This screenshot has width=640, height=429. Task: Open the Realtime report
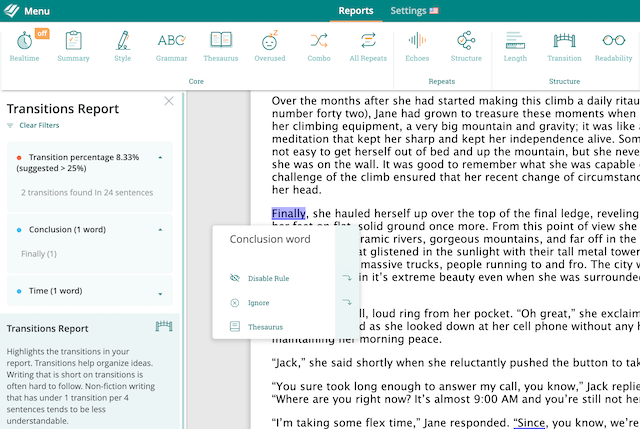point(24,47)
